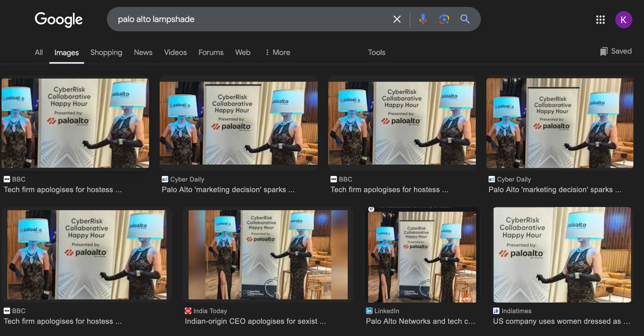Open the Google apps grid icon
This screenshot has height=336, width=644.
pos(601,19)
